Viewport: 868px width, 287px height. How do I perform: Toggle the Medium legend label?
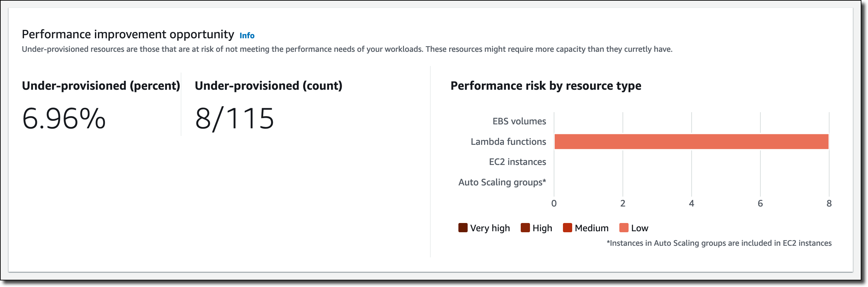pyautogui.click(x=591, y=228)
